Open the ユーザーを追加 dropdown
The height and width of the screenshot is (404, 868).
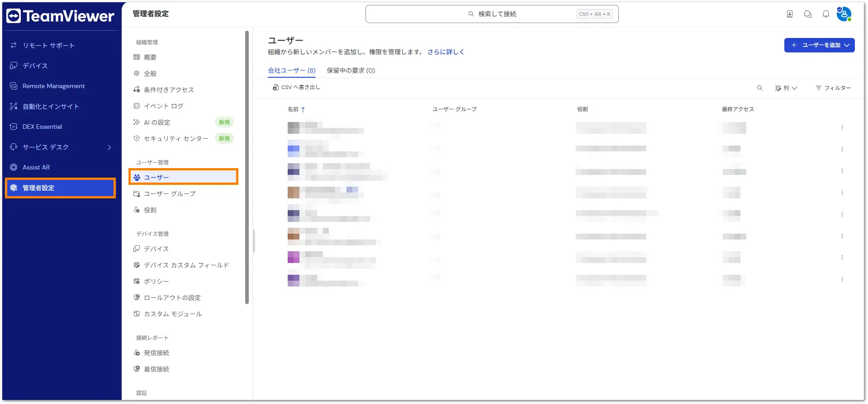tap(819, 45)
